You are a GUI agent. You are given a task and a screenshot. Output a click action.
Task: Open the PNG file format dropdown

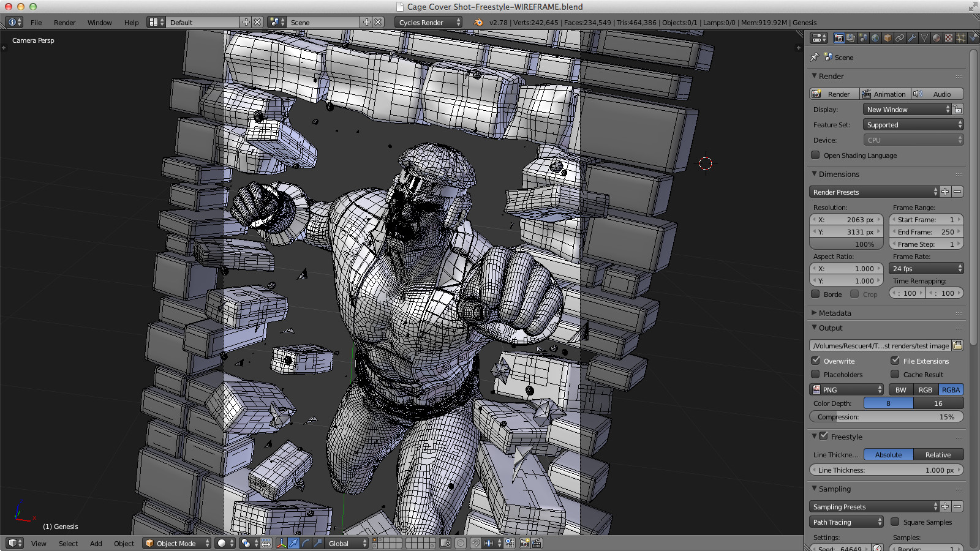pos(846,389)
